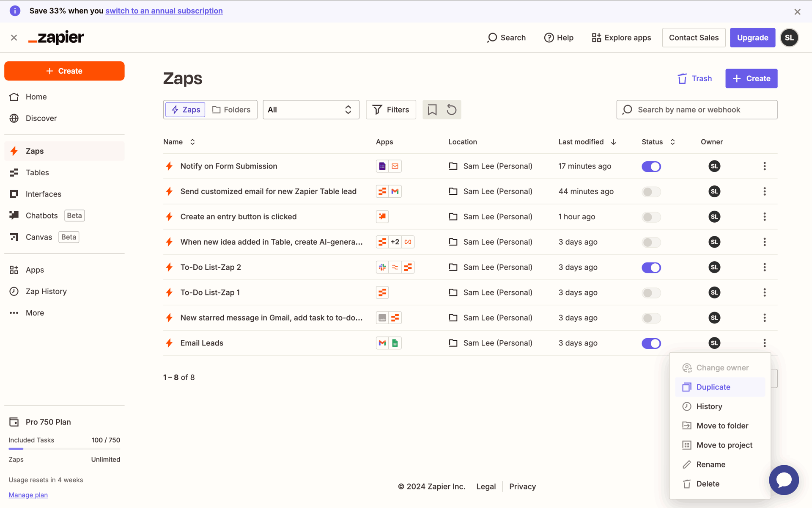Focus the Search by name or webhook field
This screenshot has width=812, height=508.
pyautogui.click(x=697, y=110)
